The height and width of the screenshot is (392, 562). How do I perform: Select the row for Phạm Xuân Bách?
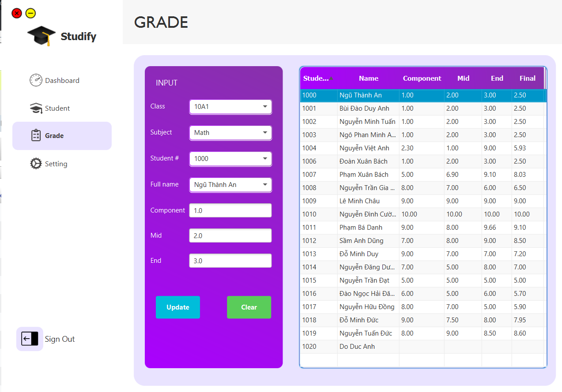pyautogui.click(x=423, y=175)
